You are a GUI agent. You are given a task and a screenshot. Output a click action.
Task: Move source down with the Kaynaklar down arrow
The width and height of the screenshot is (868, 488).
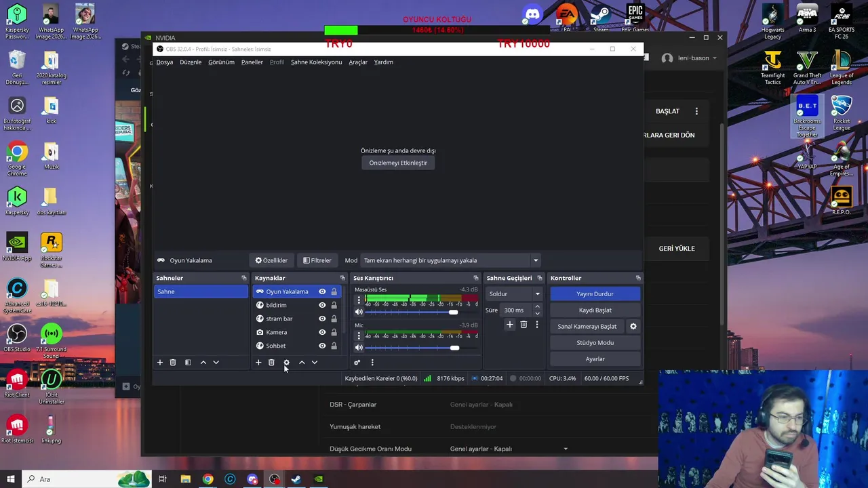[315, 363]
